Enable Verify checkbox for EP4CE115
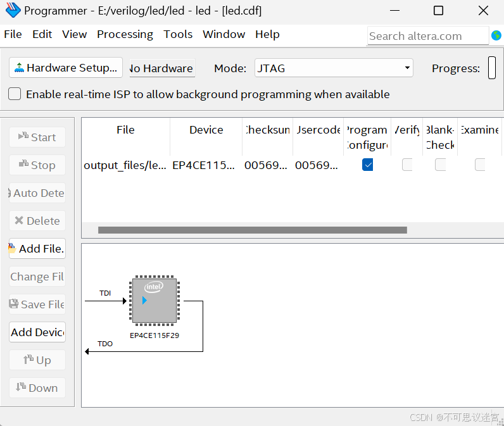 407,165
